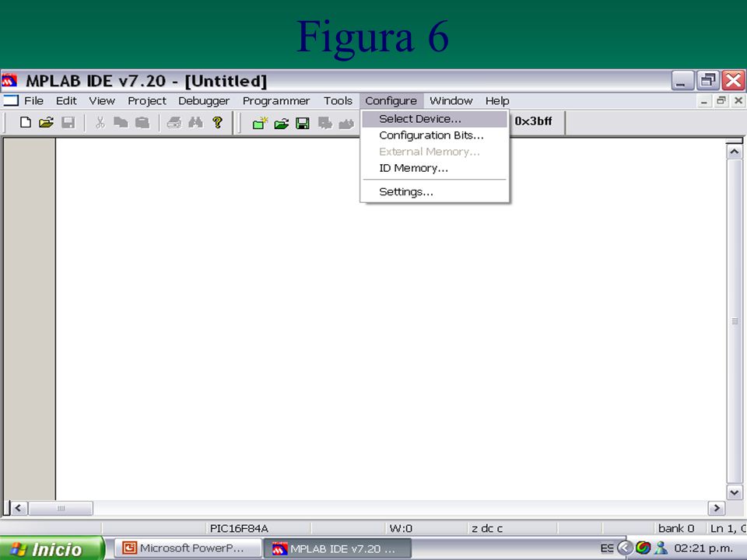Close the open Configure menu

click(x=391, y=101)
